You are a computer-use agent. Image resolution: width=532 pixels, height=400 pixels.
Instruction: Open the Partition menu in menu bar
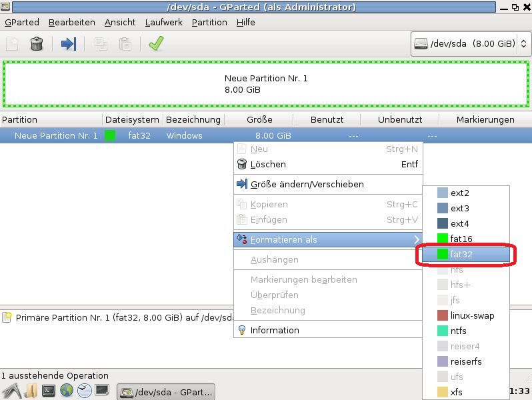(x=209, y=22)
